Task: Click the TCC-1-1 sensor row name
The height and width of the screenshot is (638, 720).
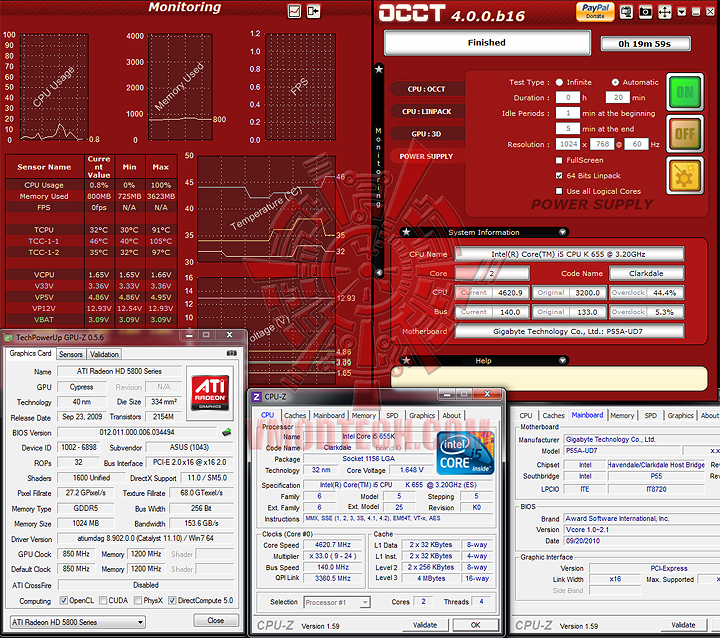Action: (x=44, y=241)
